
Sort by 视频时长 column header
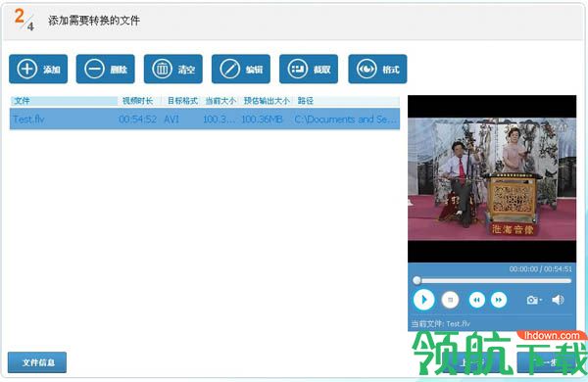pyautogui.click(x=138, y=101)
